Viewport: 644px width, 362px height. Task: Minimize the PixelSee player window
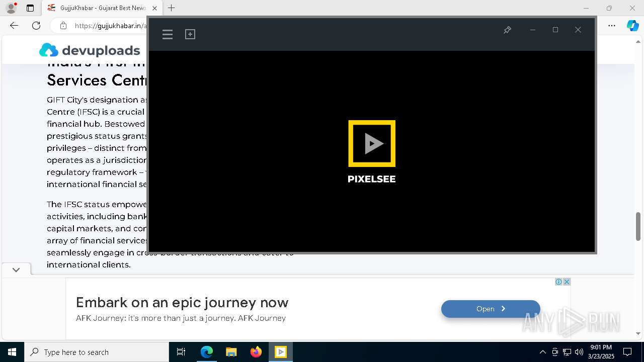coord(532,30)
